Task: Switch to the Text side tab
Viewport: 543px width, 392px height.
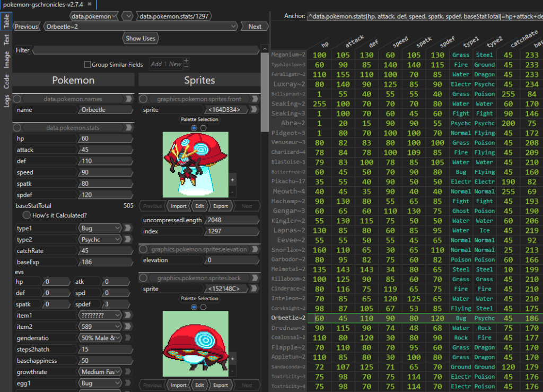Action: point(6,39)
